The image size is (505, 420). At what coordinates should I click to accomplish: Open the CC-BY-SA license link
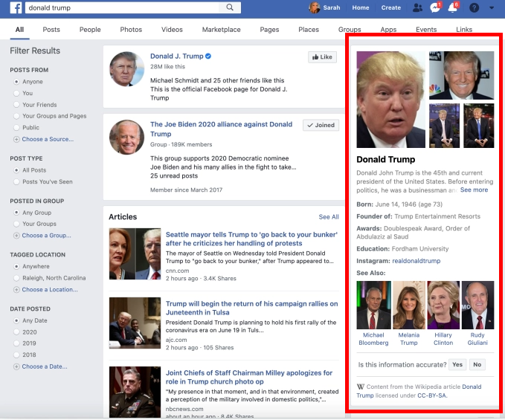click(x=432, y=395)
